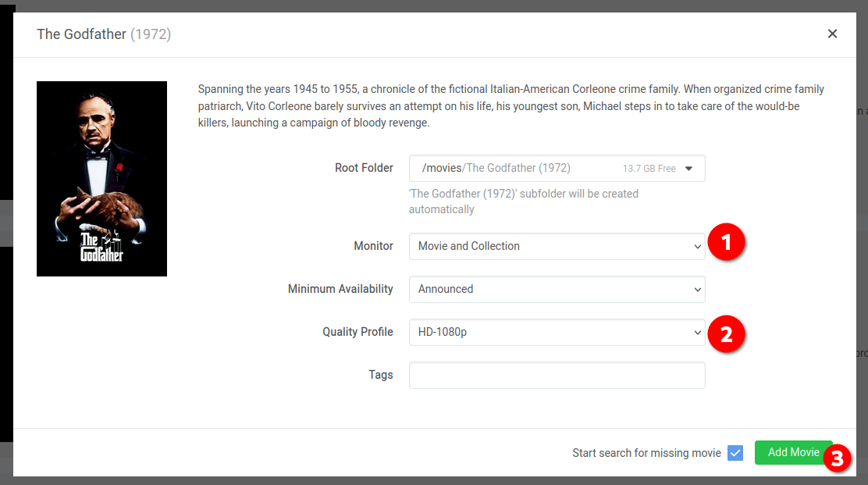Image resolution: width=868 pixels, height=485 pixels.
Task: Click the red number 2 marker
Action: pyautogui.click(x=726, y=333)
